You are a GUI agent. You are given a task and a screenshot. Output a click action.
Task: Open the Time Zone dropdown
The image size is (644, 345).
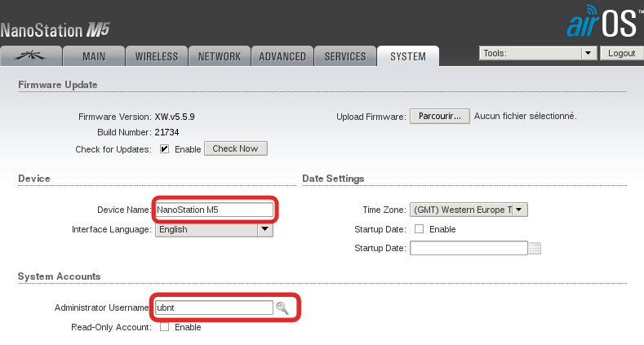point(469,210)
